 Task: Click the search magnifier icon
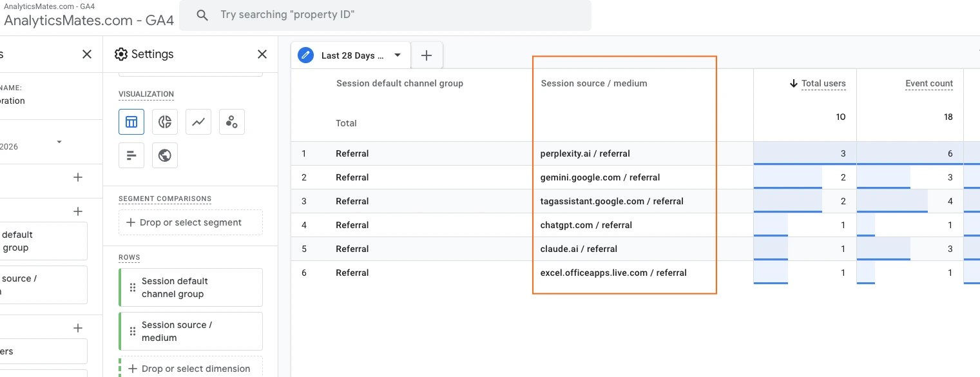point(202,15)
